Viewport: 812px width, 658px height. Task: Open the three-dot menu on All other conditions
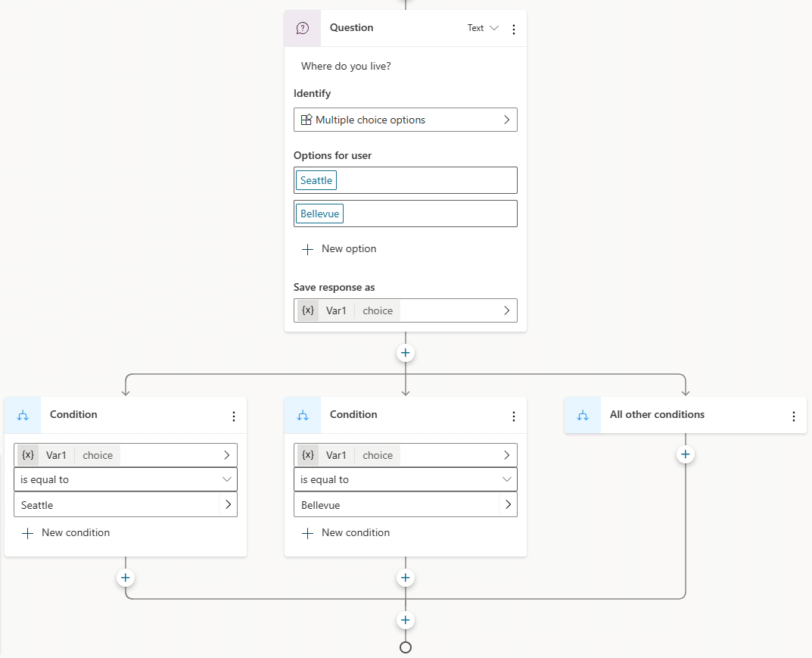click(794, 415)
